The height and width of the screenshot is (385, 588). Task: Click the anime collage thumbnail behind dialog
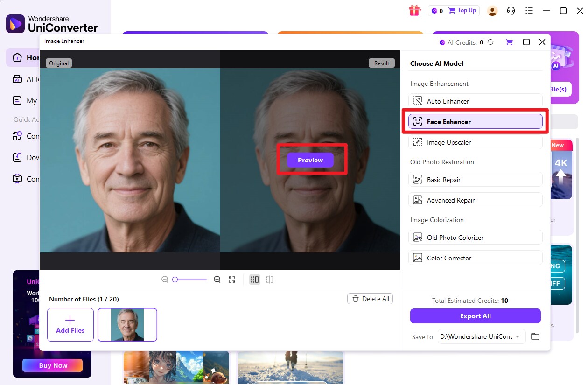tap(176, 367)
